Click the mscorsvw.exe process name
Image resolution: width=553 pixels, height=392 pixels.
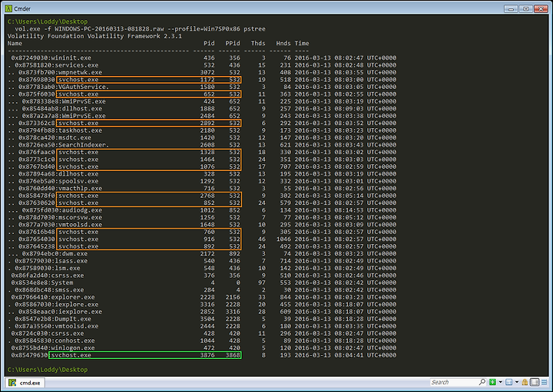point(80,217)
